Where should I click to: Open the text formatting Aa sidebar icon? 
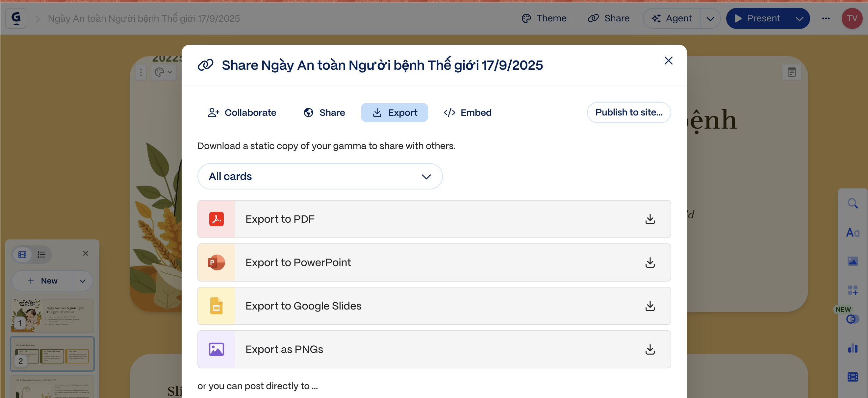click(x=853, y=232)
